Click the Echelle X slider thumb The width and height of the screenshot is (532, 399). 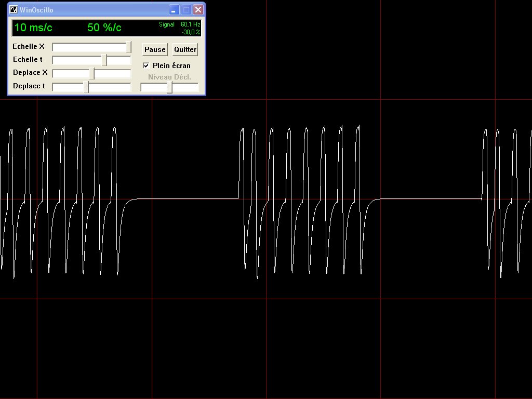point(129,47)
